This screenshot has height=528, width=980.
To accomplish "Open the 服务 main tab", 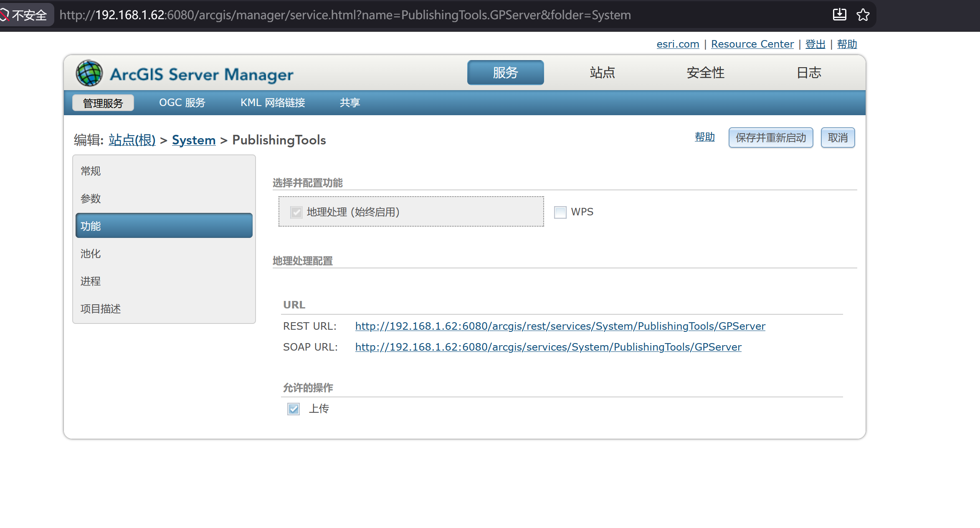I will pyautogui.click(x=505, y=73).
